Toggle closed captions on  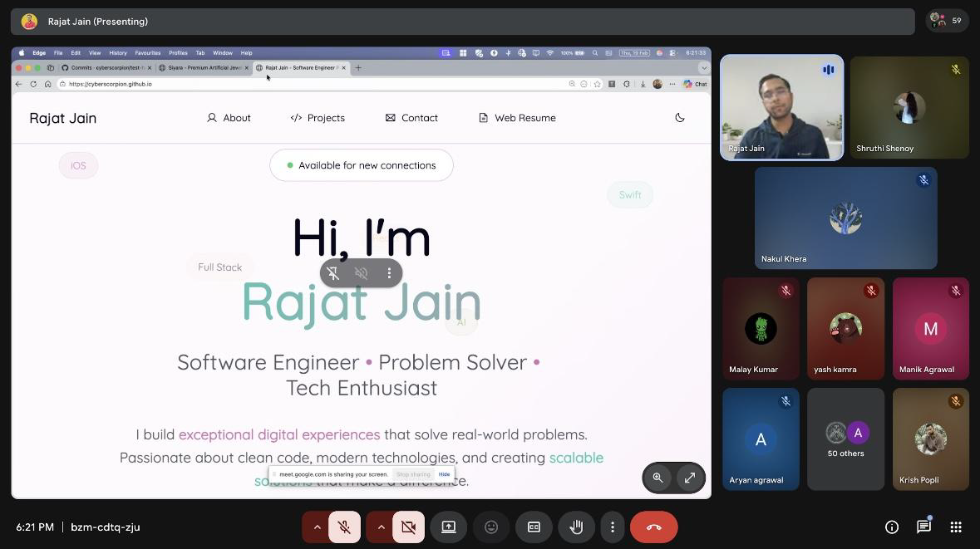coord(534,527)
